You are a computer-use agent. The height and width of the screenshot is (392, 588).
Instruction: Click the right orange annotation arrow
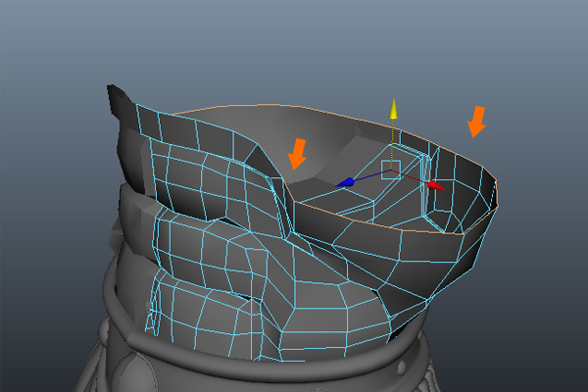477,122
